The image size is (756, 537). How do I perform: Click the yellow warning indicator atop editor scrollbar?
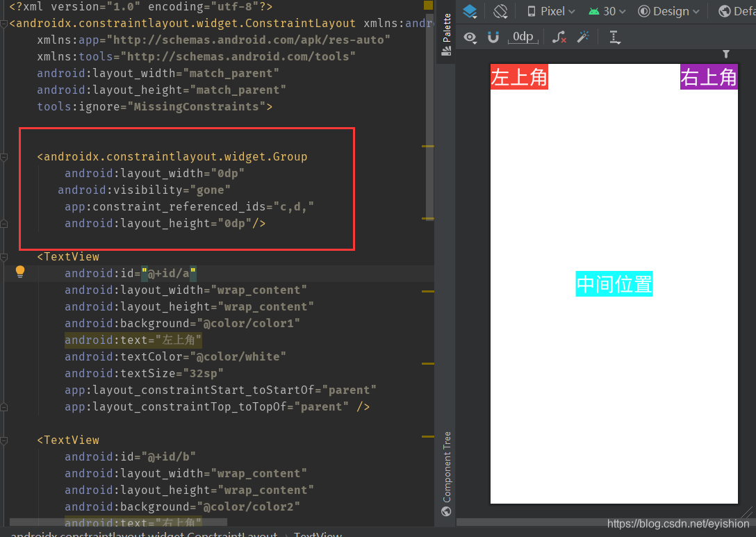pos(428,6)
